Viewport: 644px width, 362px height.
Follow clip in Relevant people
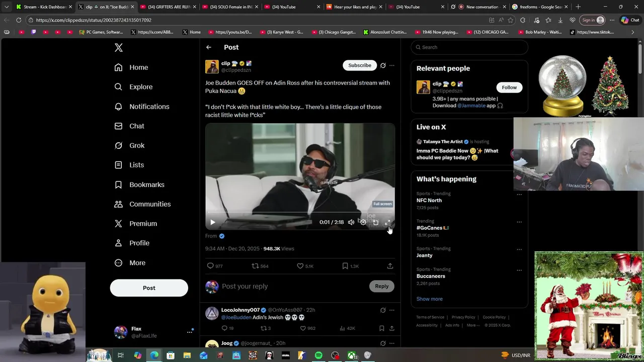pos(509,87)
